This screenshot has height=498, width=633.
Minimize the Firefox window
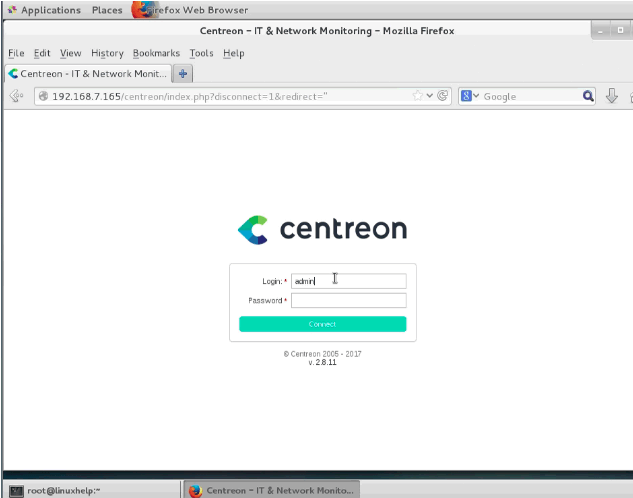tap(600, 31)
